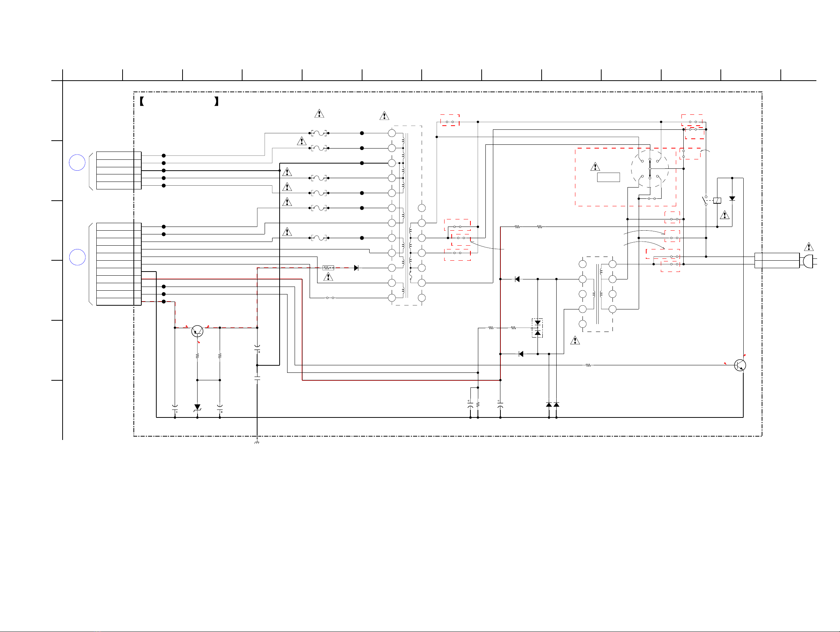The image size is (840, 632).
Task: Click the warning triangle under the fusible resistor
Action: point(328,277)
